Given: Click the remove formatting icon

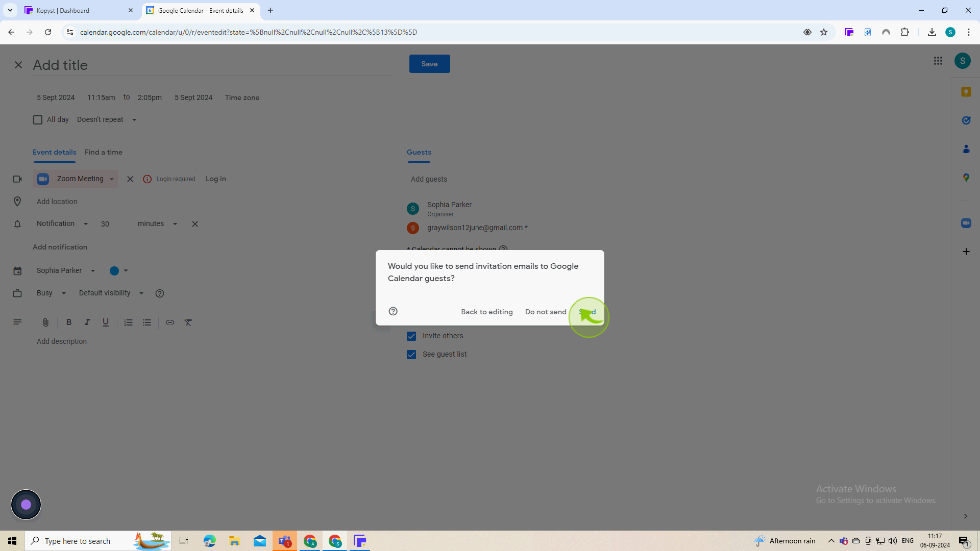Looking at the screenshot, I should [188, 322].
